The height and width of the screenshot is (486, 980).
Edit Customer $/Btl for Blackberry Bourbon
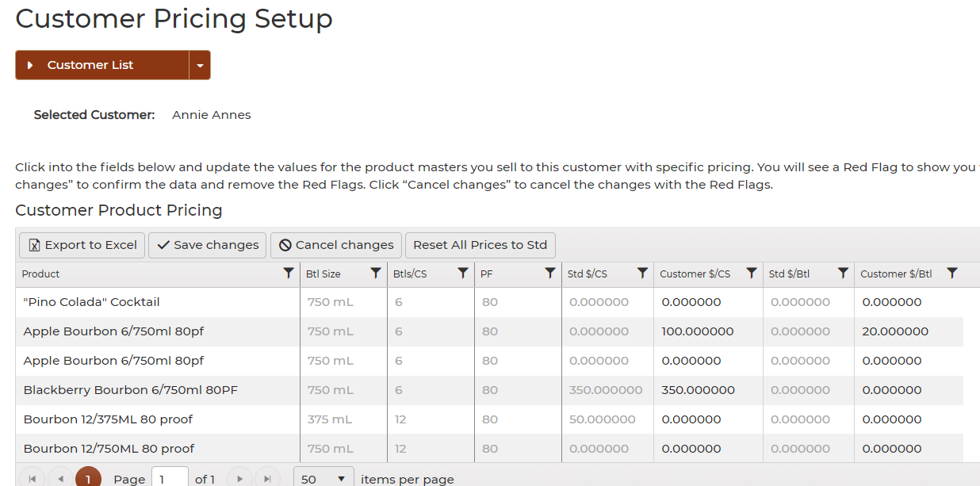pyautogui.click(x=909, y=390)
